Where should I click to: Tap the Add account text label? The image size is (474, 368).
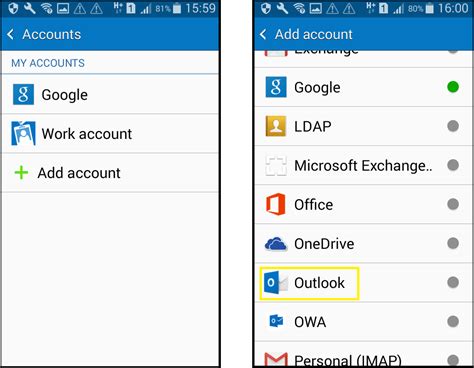click(79, 173)
